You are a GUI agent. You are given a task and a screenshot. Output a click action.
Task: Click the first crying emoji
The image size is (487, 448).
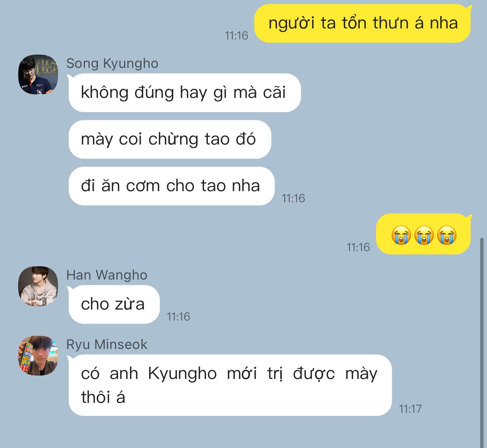(x=401, y=235)
